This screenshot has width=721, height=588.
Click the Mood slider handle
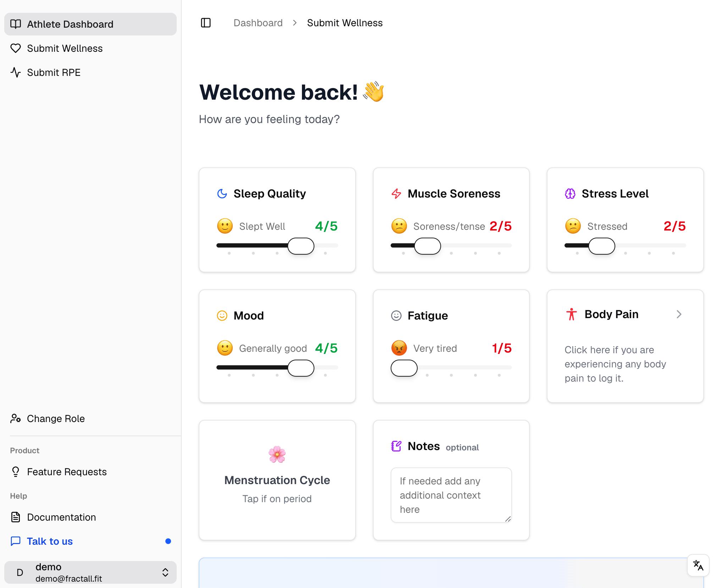(x=301, y=368)
